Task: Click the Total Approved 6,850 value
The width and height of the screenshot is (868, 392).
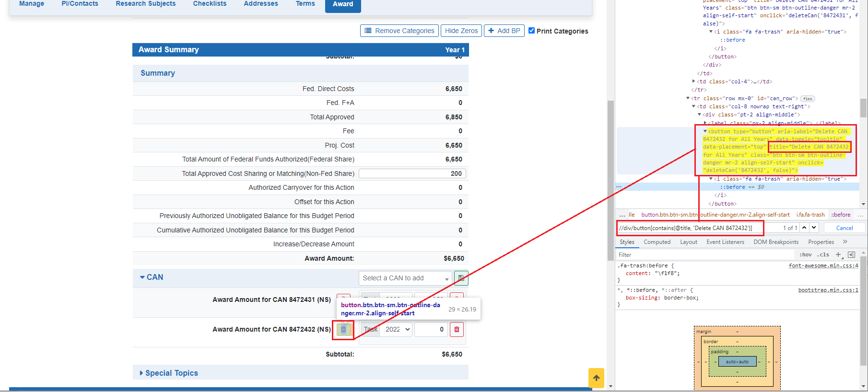Action: point(454,117)
